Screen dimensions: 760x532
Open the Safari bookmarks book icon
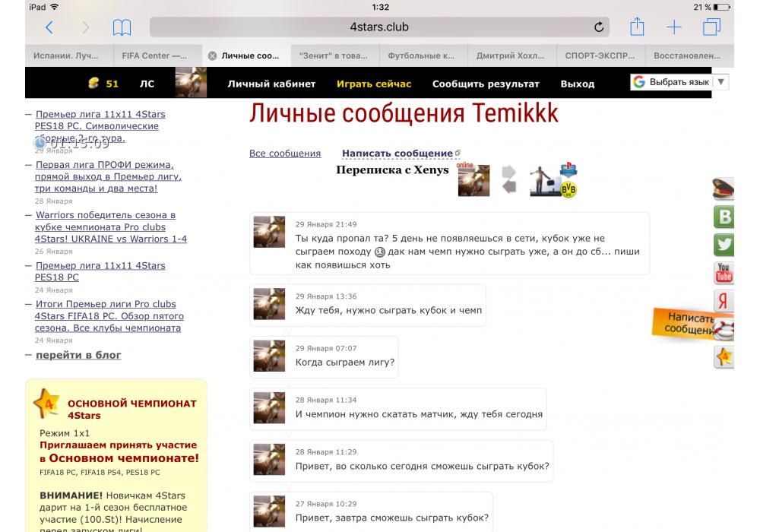coord(122,28)
